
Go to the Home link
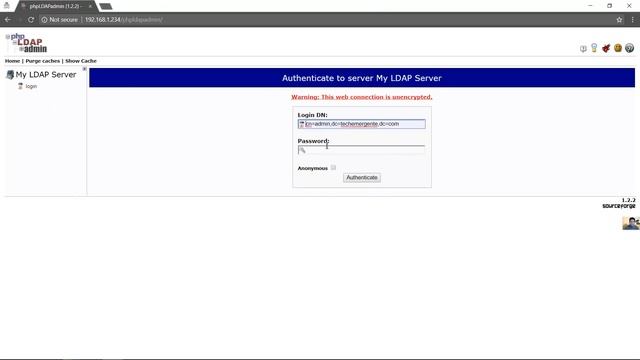pos(12,61)
